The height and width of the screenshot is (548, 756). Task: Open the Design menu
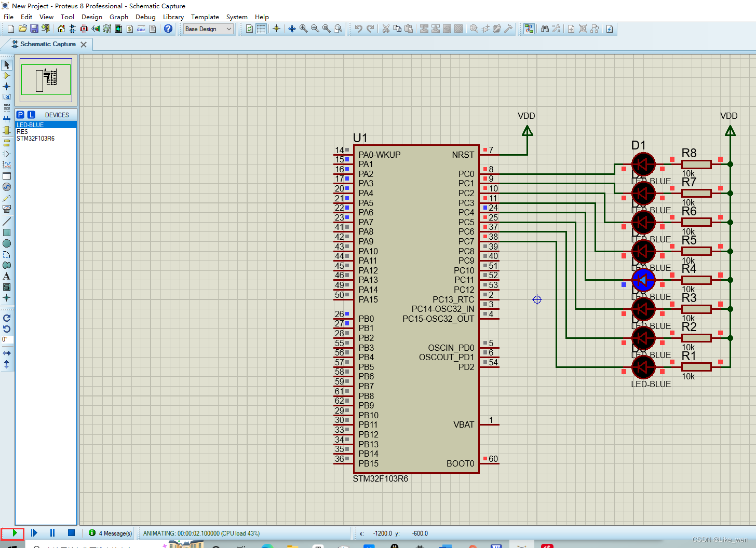click(92, 17)
